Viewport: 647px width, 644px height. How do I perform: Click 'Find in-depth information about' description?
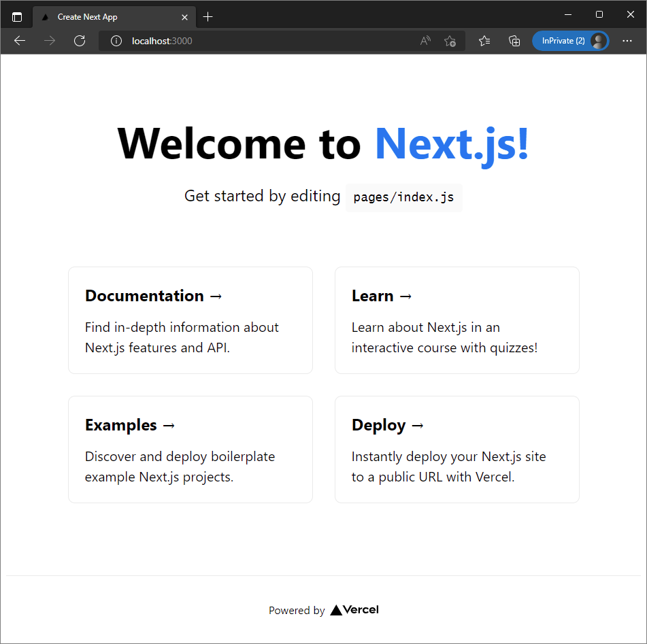tap(182, 327)
